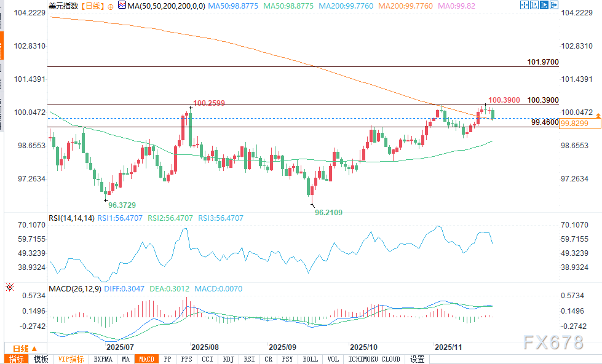Click the sun-shaped icon beside the MACD label
The image size is (602, 364).
tap(9, 288)
